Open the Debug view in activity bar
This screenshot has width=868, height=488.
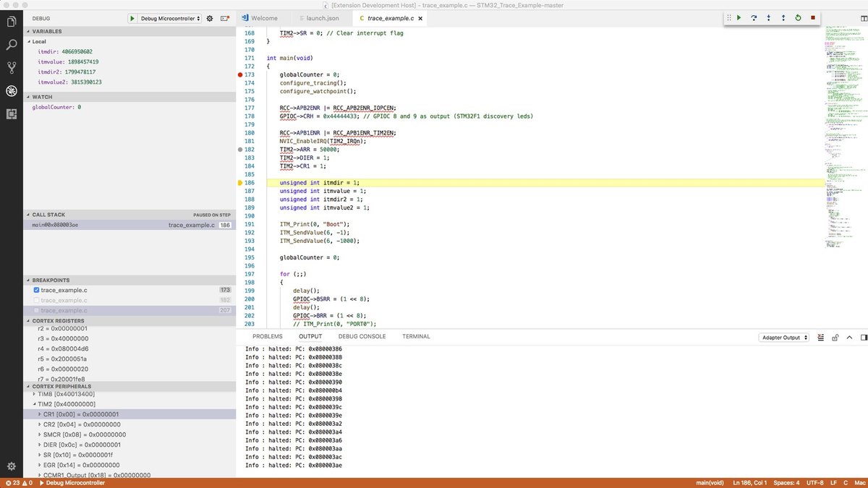pos(12,91)
